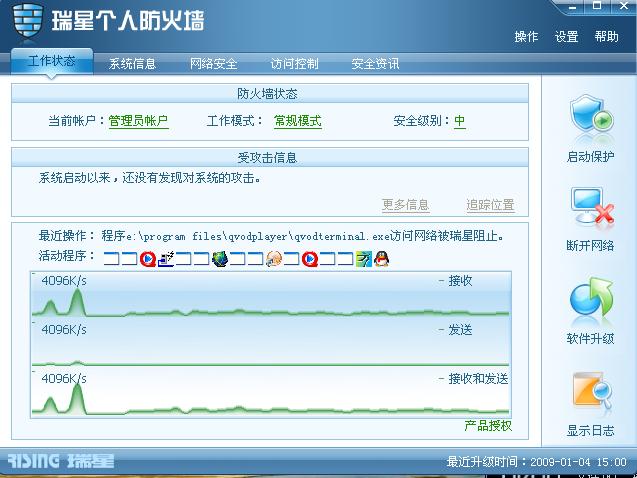The image size is (637, 478).
Task: Open the 网络安全 tab
Action: 214,64
